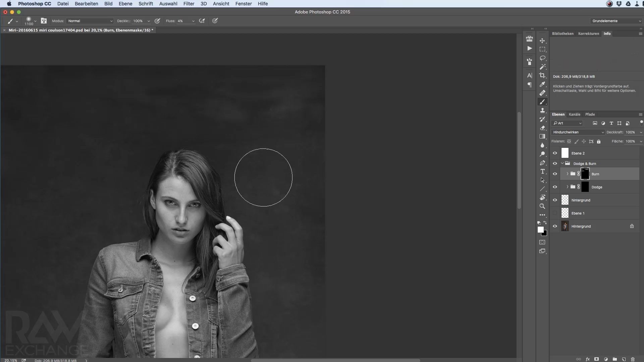Select the Lasso tool

542,58
